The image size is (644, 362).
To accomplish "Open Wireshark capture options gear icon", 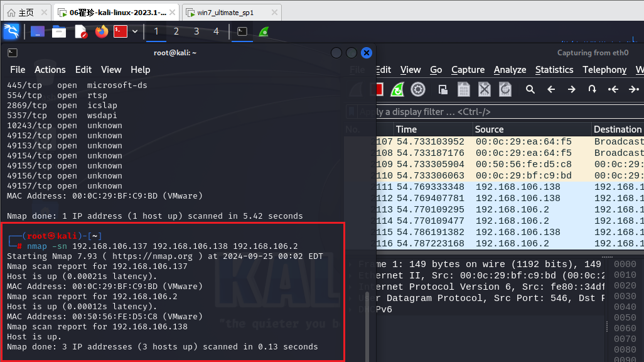I will tap(418, 89).
